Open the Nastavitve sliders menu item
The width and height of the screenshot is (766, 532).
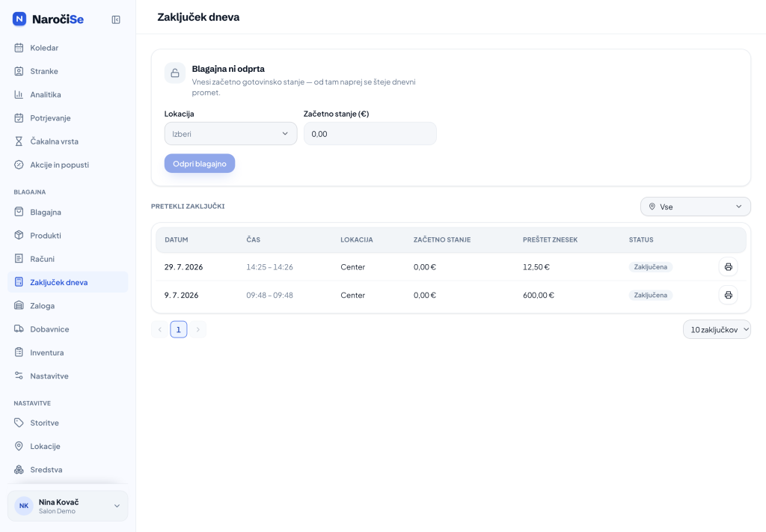click(x=68, y=376)
